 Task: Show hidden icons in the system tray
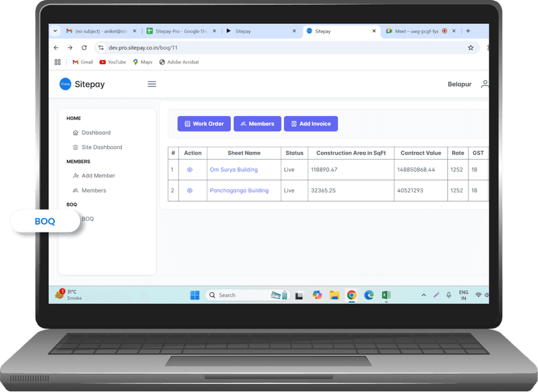424,295
